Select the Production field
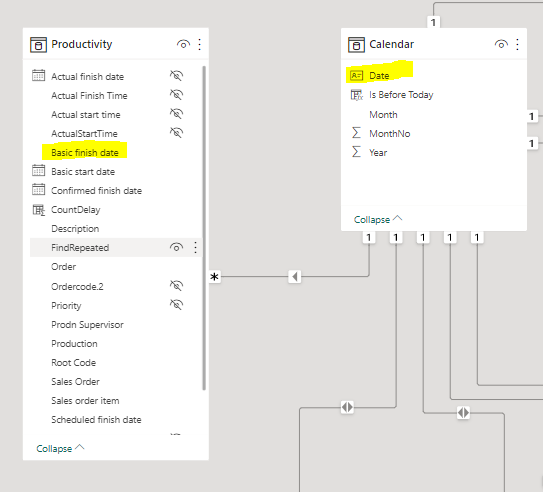The image size is (543, 492). point(74,343)
